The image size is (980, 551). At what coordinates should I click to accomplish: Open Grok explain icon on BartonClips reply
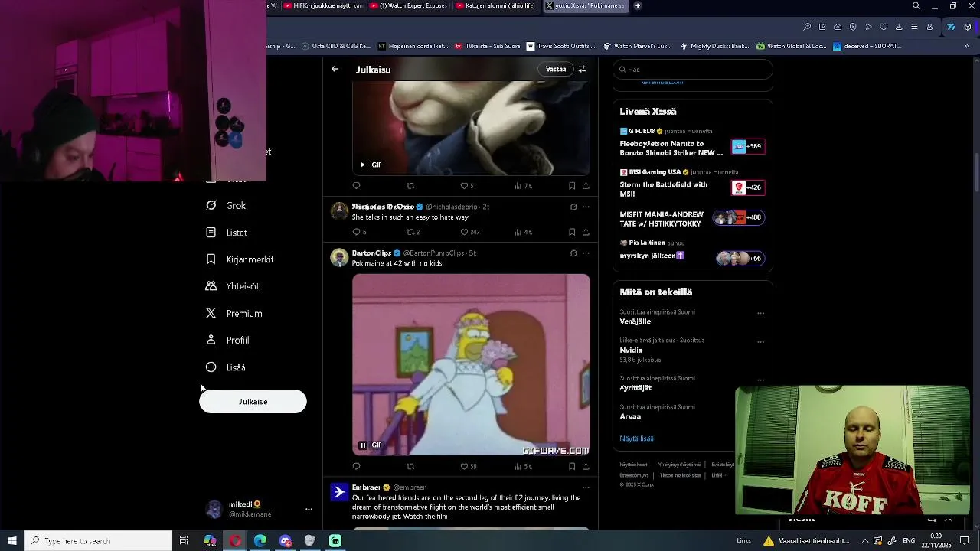tap(573, 253)
